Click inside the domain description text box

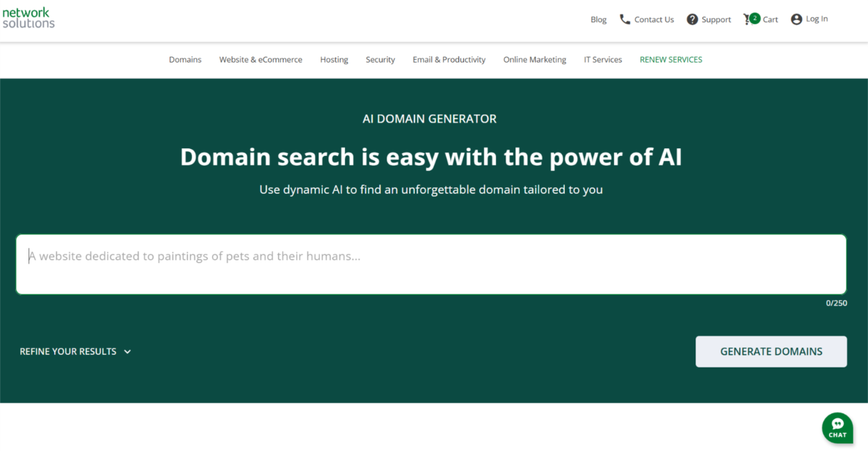[430, 264]
